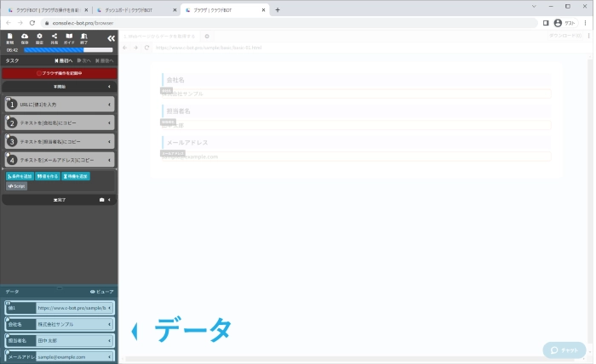This screenshot has width=596, height=364.
Task: Collapse the sidebar with double-chevron icon
Action: point(111,38)
